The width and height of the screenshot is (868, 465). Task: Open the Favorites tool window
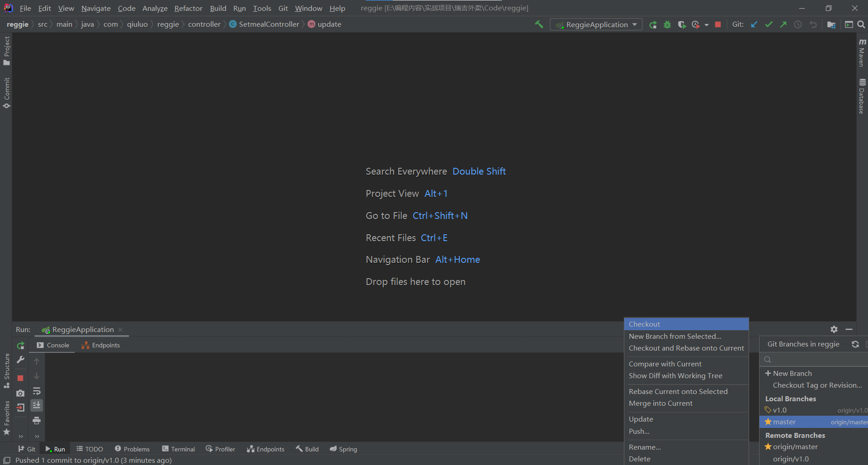click(6, 418)
